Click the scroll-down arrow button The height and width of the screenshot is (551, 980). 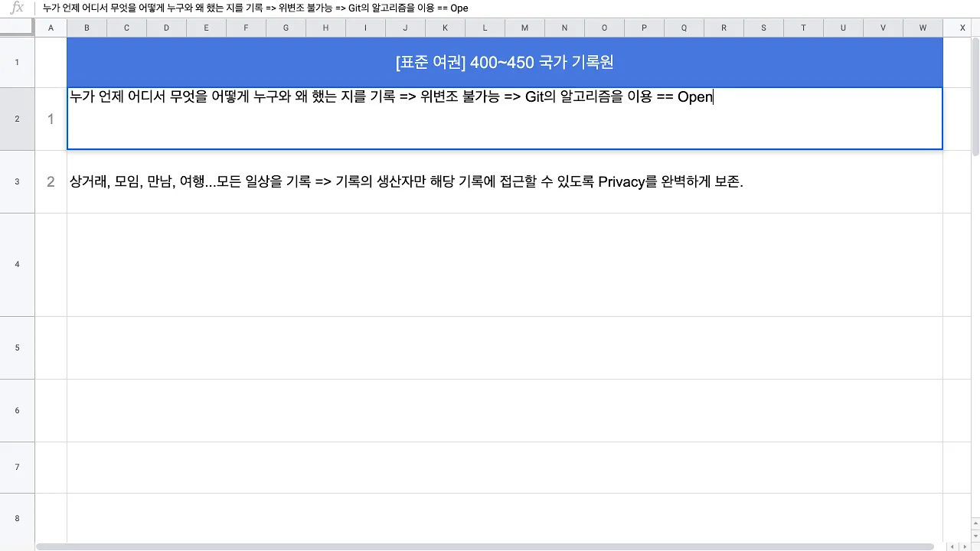point(975,535)
